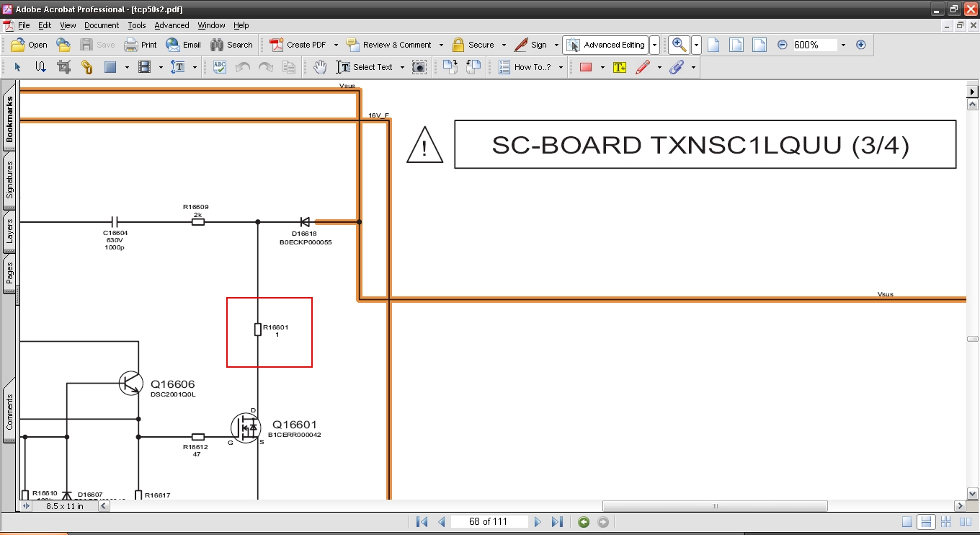Viewport: 980px width, 535px height.
Task: Toggle Single Page layout view
Action: click(x=907, y=522)
